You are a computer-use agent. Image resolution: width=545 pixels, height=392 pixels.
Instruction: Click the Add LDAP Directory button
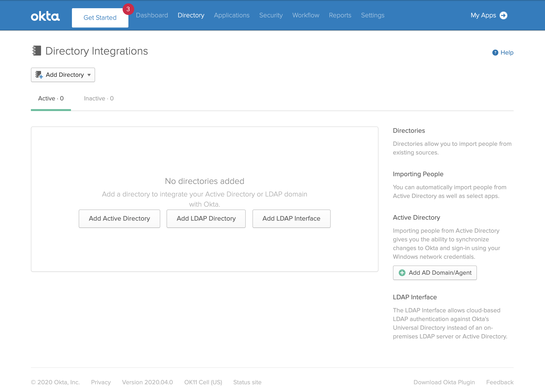pyautogui.click(x=206, y=218)
